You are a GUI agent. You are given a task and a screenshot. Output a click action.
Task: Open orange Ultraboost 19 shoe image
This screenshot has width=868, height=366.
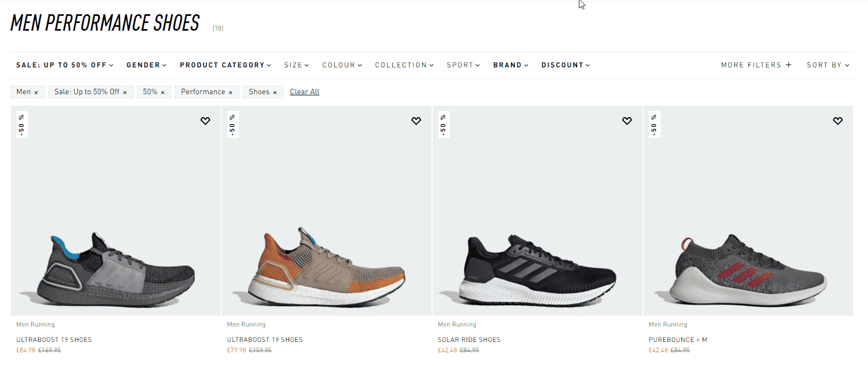tap(326, 211)
